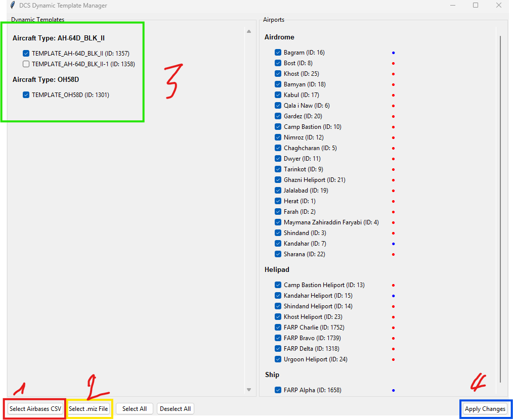Click the red status dot beside Kabul
This screenshot has height=420, width=513.
(x=393, y=95)
